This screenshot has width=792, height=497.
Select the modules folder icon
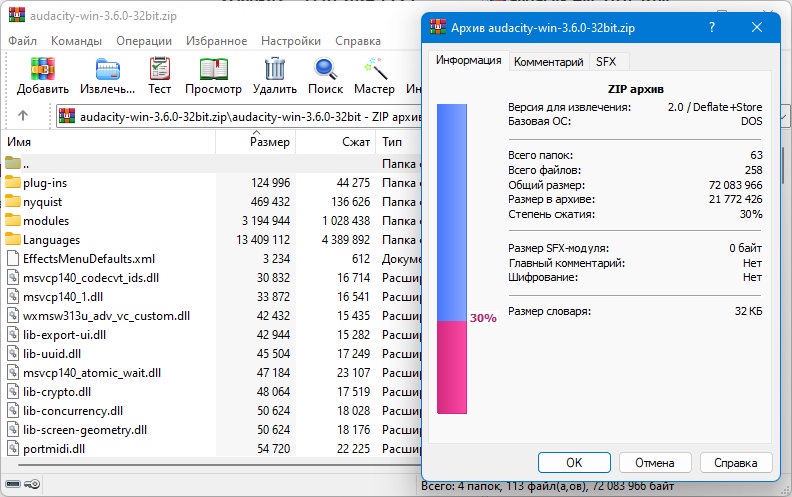coord(13,221)
